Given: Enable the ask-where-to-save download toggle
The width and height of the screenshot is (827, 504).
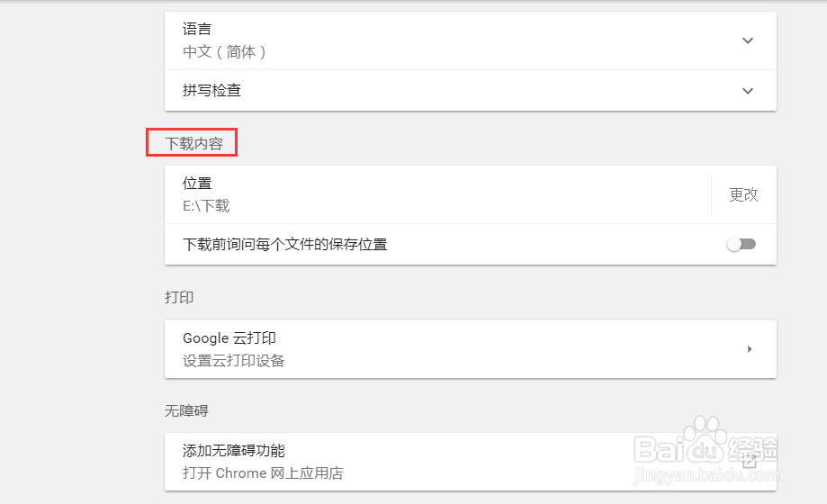Looking at the screenshot, I should click(742, 244).
